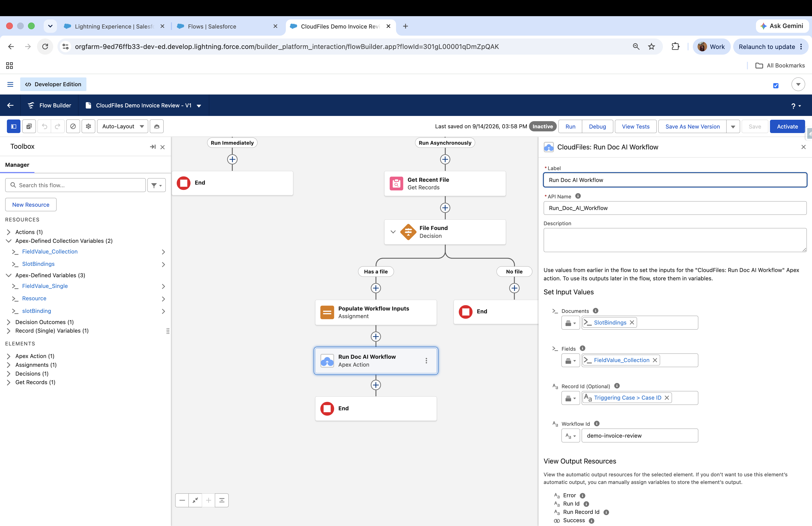Open Run Doc AI Workflow element menu
The image size is (812, 526).
426,361
